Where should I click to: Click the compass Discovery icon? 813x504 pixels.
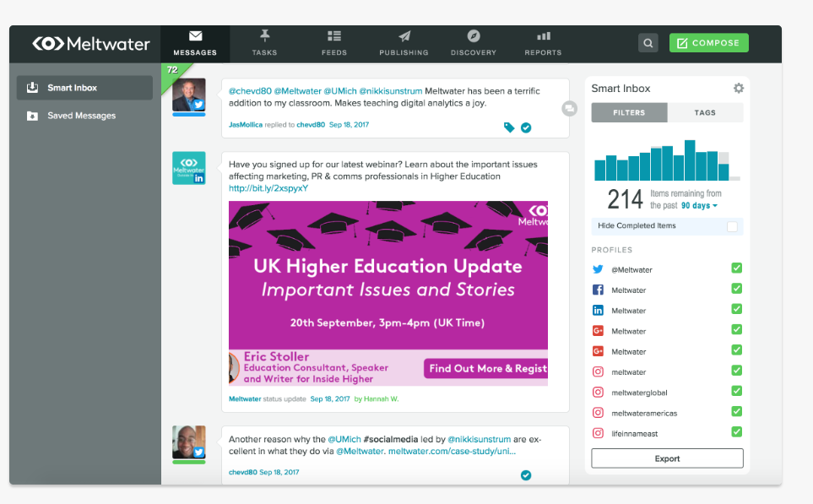[x=474, y=35]
